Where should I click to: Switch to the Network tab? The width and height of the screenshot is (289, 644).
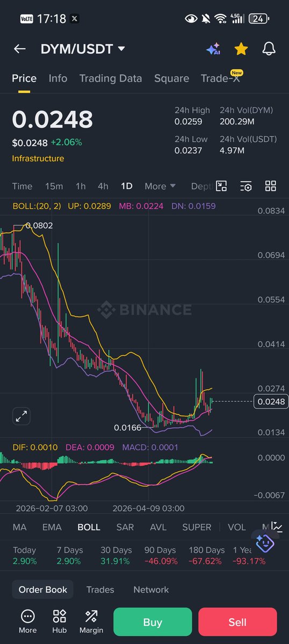click(x=151, y=589)
